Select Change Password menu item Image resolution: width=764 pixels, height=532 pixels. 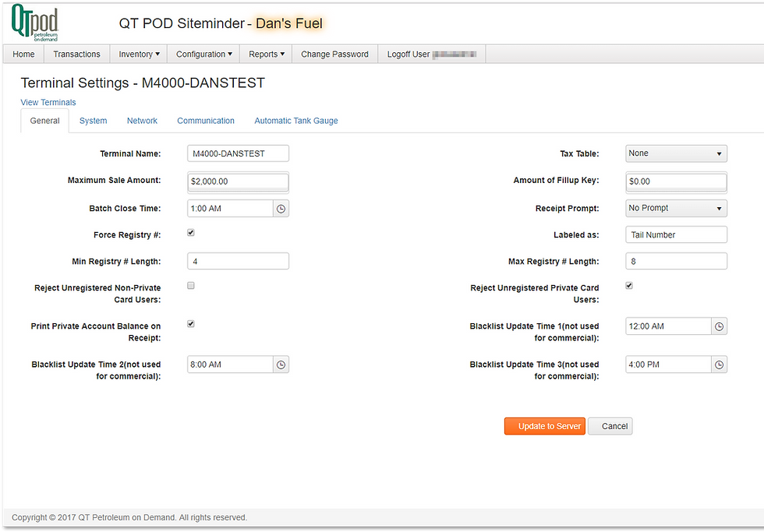pos(334,54)
